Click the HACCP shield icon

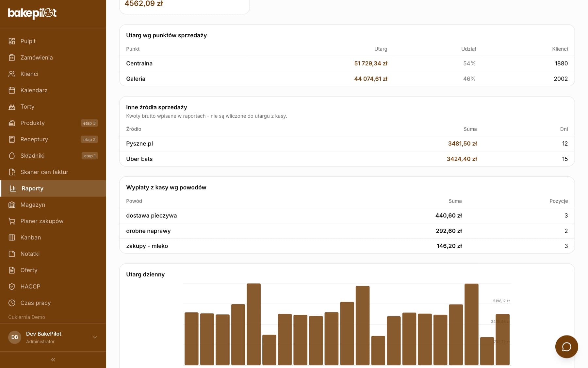pos(12,287)
